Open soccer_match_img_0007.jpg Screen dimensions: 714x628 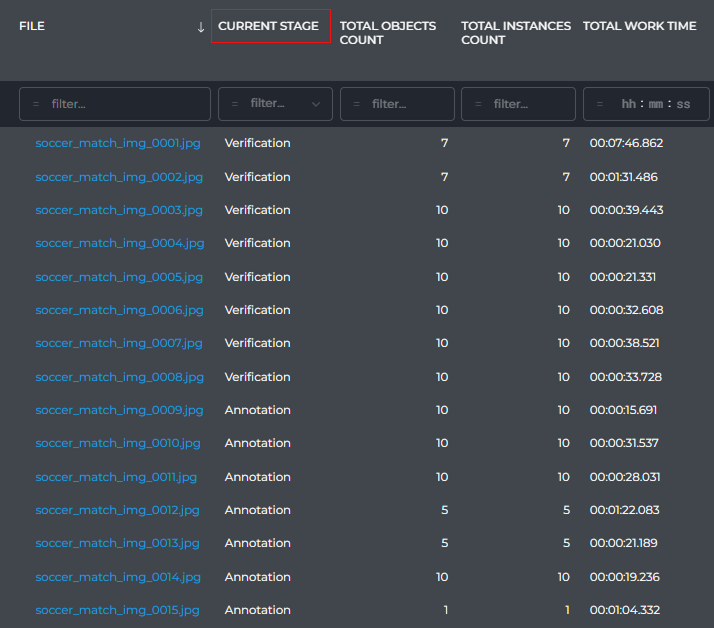coord(119,343)
